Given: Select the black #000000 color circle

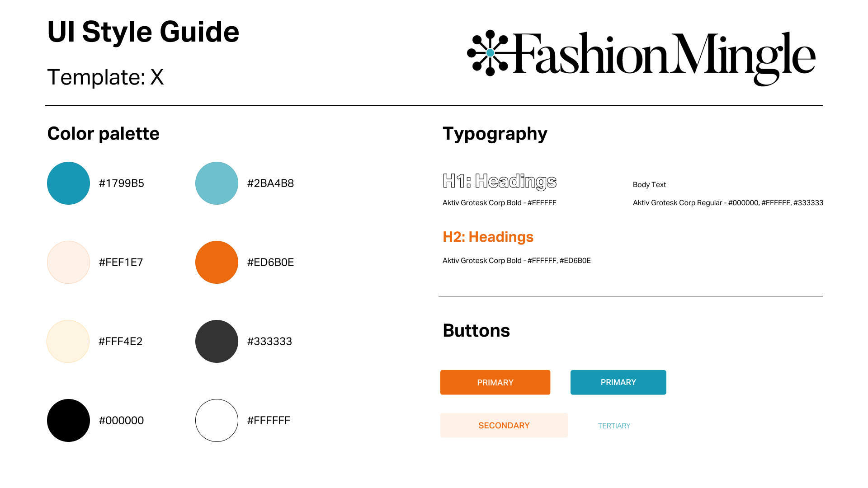Looking at the screenshot, I should [68, 420].
